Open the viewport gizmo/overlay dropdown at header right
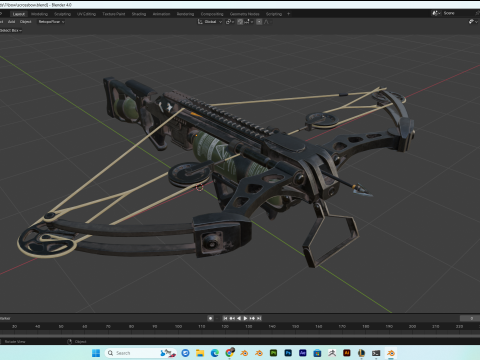480x360 pixels. 473,22
